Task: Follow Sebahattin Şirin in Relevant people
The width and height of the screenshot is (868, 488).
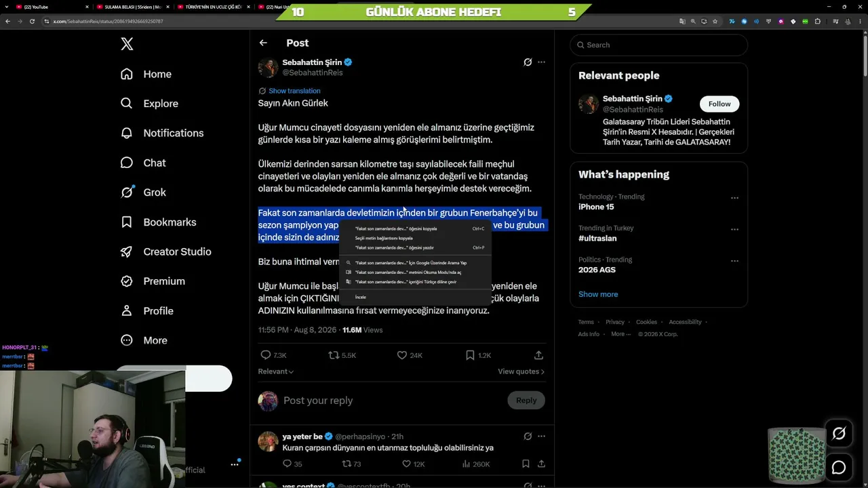Action: point(719,104)
